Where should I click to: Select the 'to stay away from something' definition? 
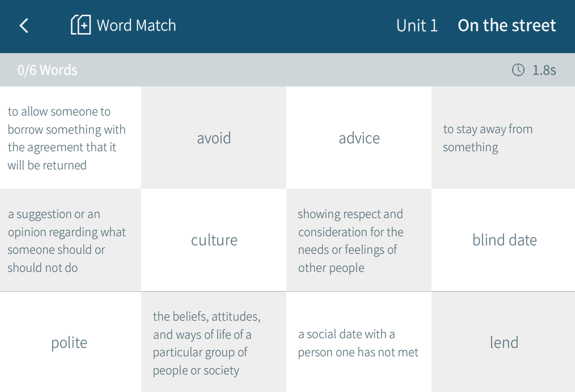pyautogui.click(x=503, y=138)
